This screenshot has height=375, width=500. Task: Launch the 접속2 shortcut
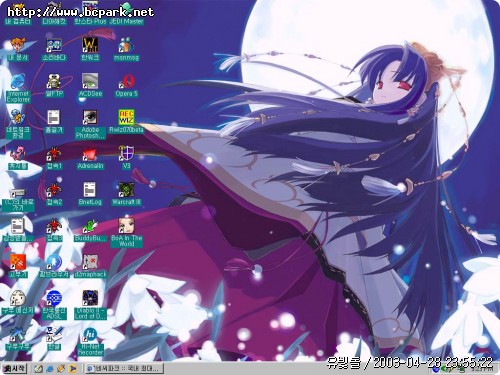tap(54, 193)
